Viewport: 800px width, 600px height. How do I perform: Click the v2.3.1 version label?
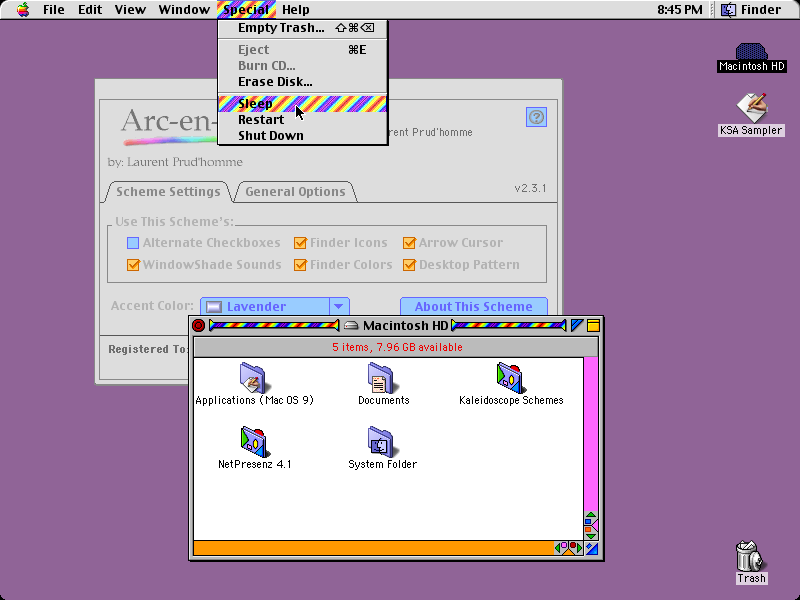(530, 188)
